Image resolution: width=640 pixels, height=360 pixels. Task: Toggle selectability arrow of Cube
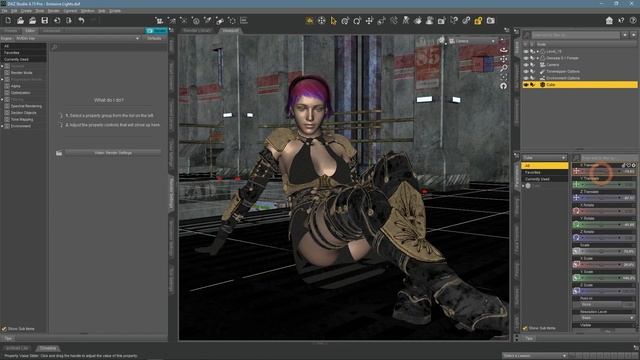[x=533, y=84]
